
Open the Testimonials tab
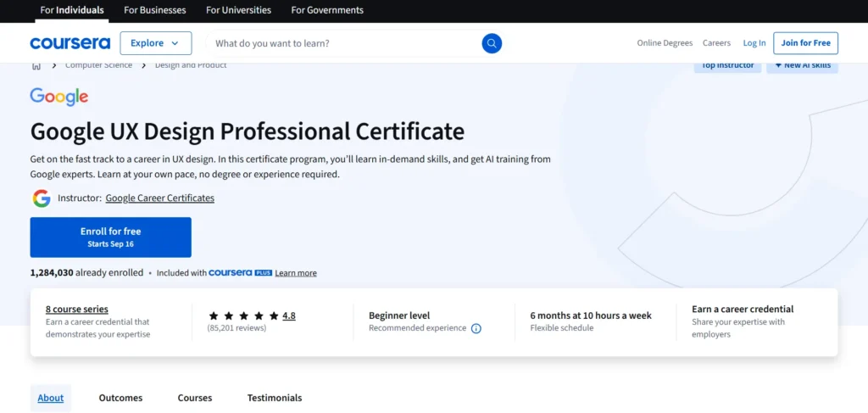pyautogui.click(x=274, y=398)
